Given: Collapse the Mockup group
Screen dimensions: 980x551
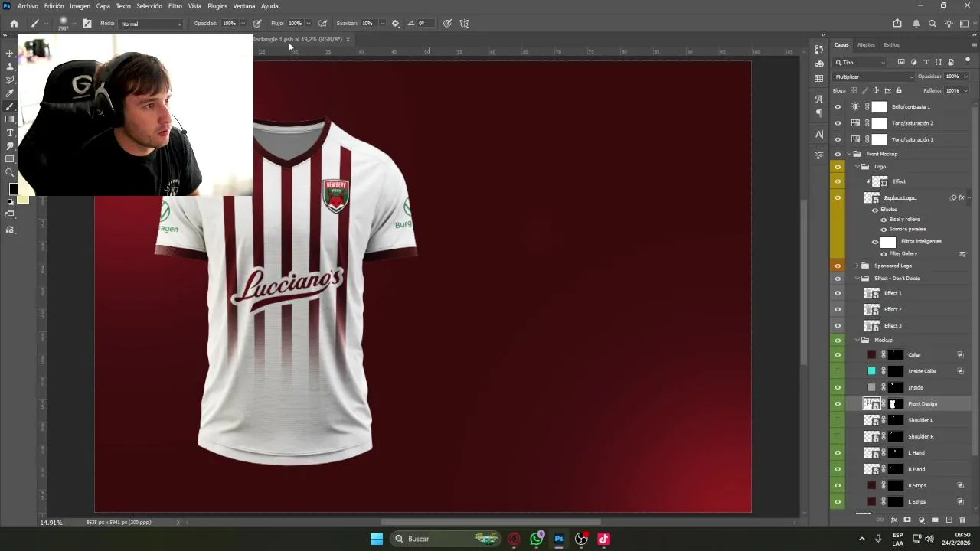Looking at the screenshot, I should (857, 340).
